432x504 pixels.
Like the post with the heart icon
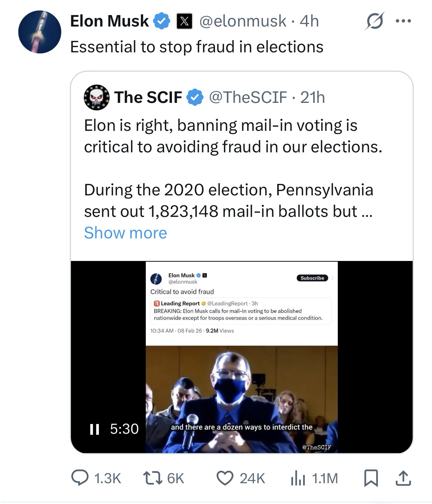tap(225, 478)
